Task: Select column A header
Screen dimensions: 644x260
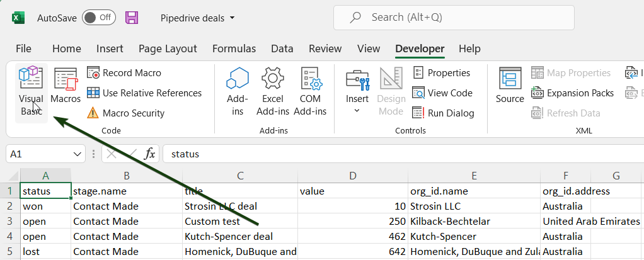Action: coord(45,176)
